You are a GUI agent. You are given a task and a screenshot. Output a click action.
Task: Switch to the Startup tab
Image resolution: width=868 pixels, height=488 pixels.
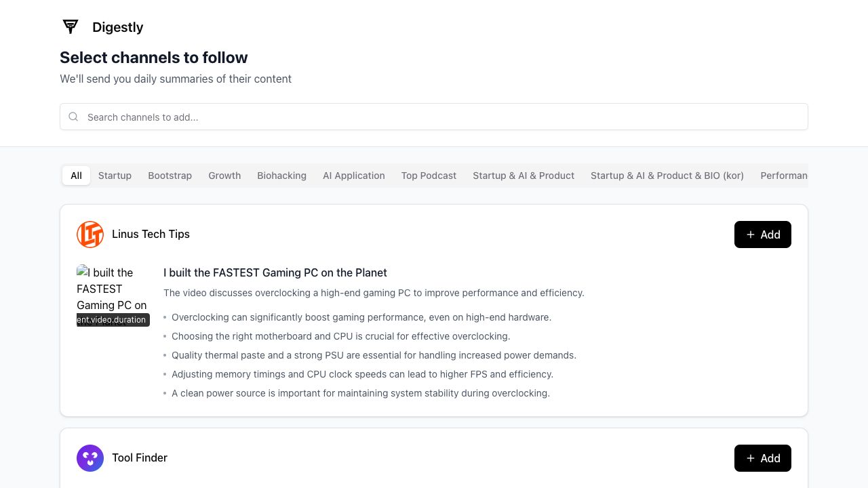point(115,176)
